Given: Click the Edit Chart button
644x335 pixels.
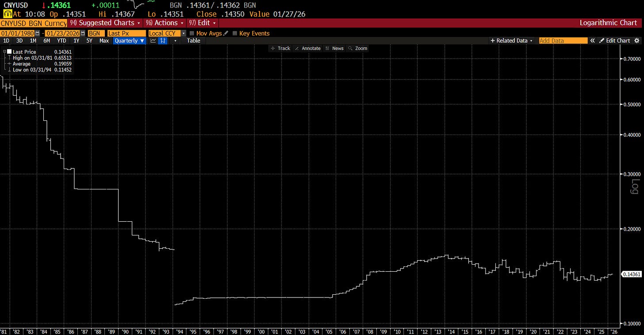Looking at the screenshot, I should [615, 41].
